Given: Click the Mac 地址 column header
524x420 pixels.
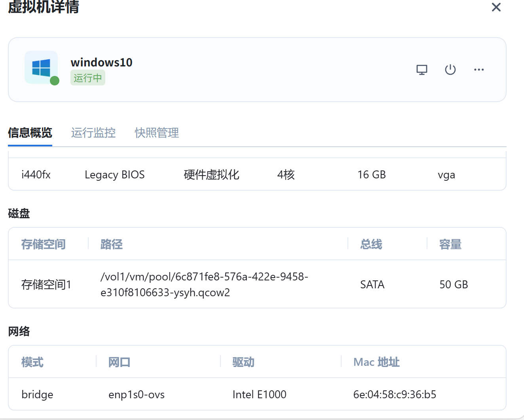Looking at the screenshot, I should (x=376, y=362).
